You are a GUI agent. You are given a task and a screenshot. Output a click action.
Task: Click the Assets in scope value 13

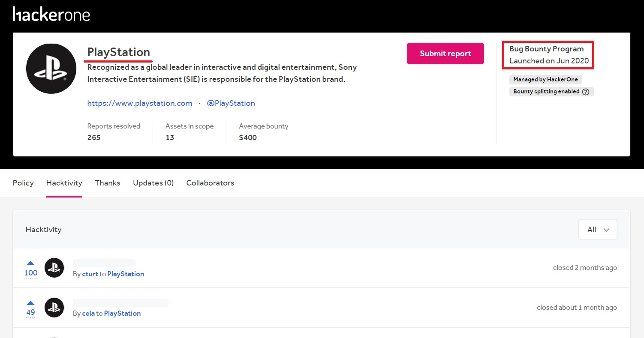[x=170, y=138]
